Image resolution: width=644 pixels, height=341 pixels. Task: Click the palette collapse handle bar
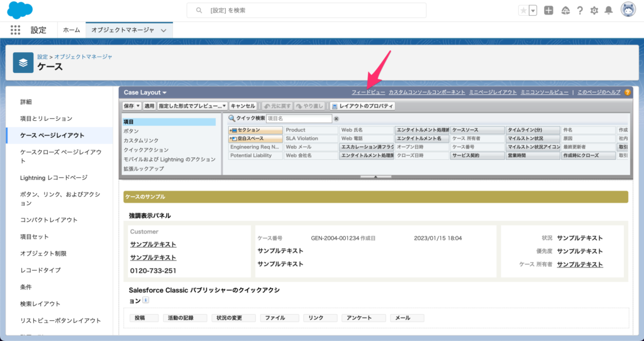pyautogui.click(x=375, y=177)
